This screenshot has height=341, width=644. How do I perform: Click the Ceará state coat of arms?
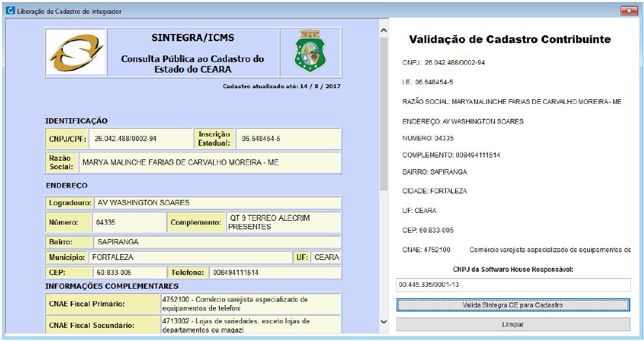point(310,52)
